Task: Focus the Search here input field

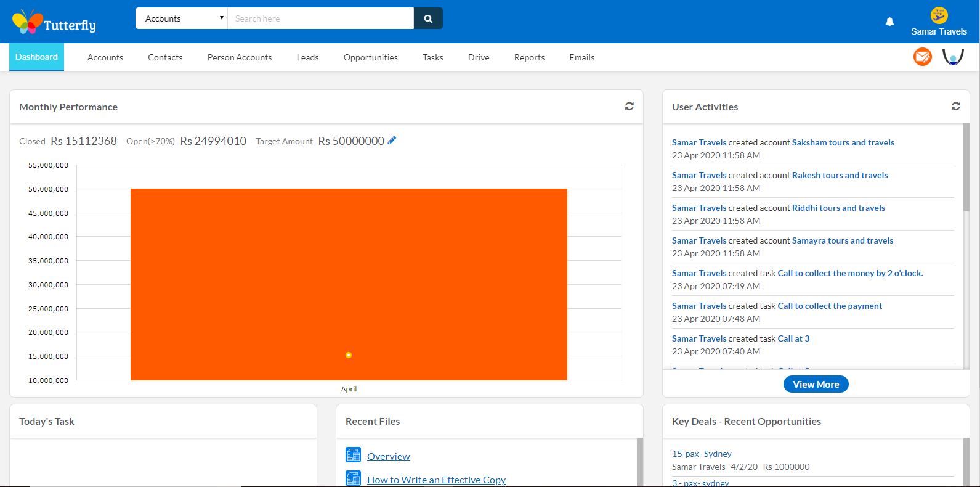Action: [x=321, y=18]
